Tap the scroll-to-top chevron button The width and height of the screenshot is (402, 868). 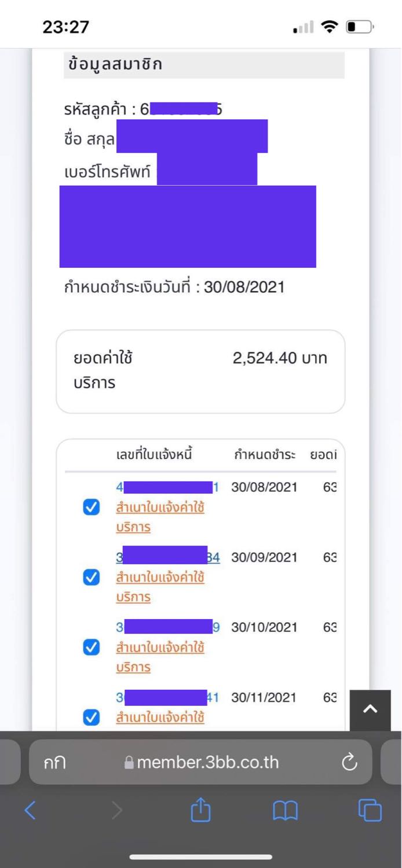pos(370,710)
